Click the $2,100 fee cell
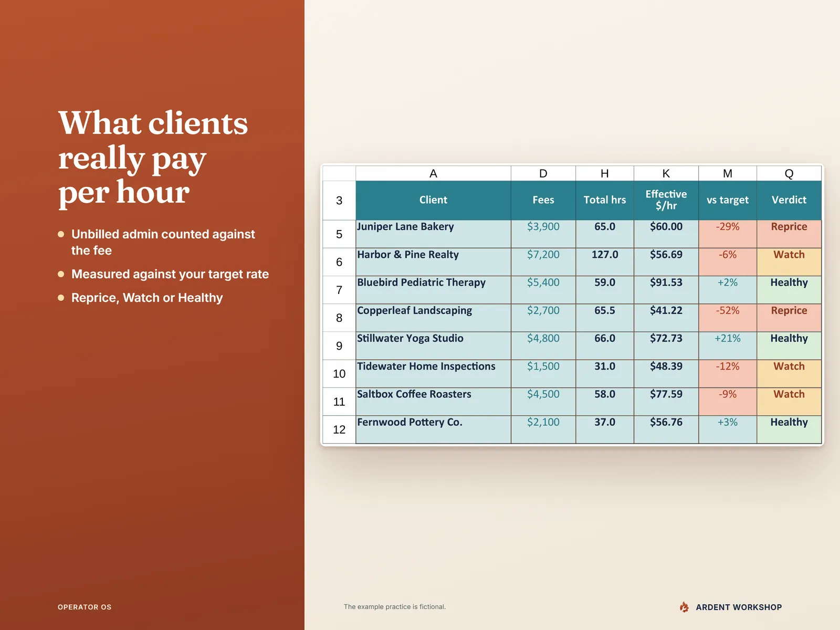 coord(543,429)
